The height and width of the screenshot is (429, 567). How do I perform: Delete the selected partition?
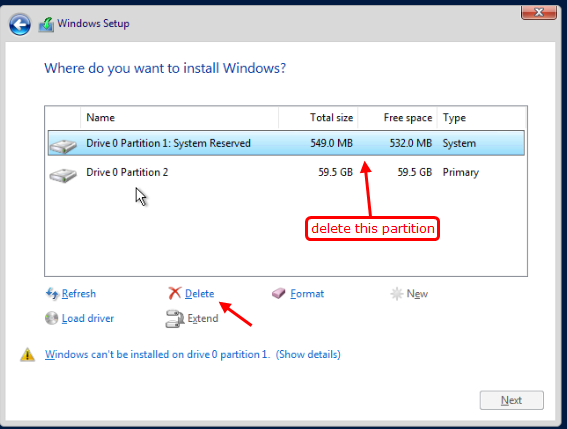click(x=200, y=293)
